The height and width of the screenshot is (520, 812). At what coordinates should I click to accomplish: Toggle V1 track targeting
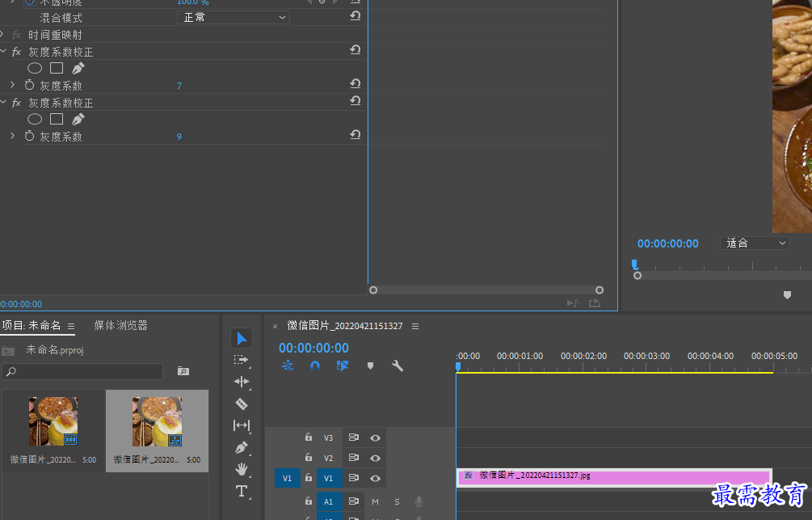[328, 479]
